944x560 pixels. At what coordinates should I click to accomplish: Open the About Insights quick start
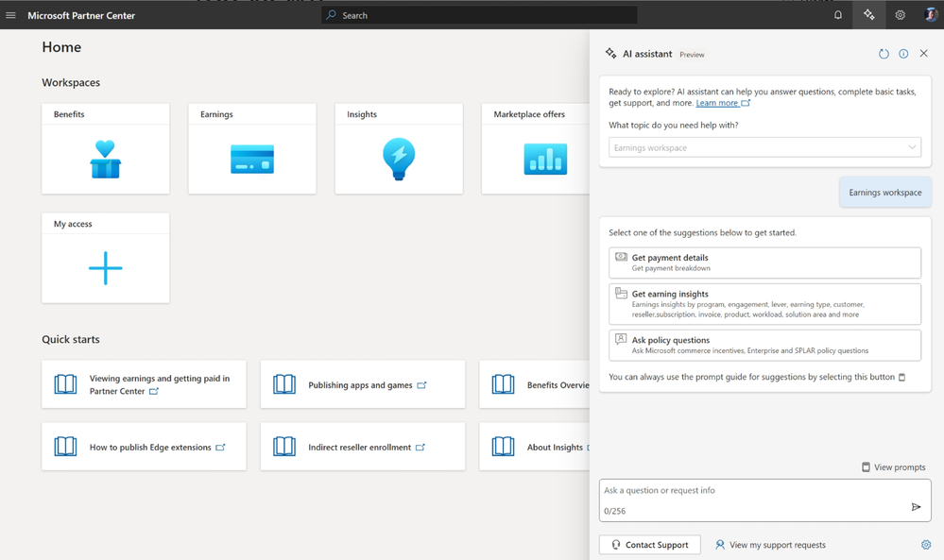535,447
